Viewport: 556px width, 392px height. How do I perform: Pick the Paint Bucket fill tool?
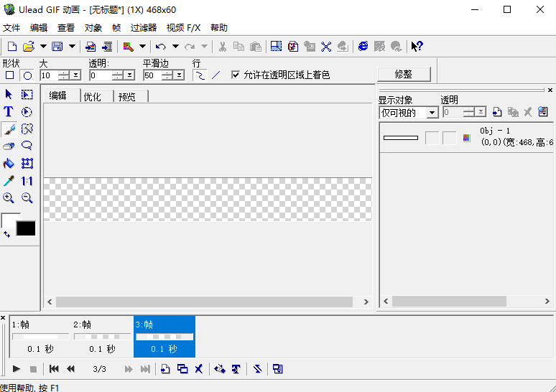tap(9, 164)
